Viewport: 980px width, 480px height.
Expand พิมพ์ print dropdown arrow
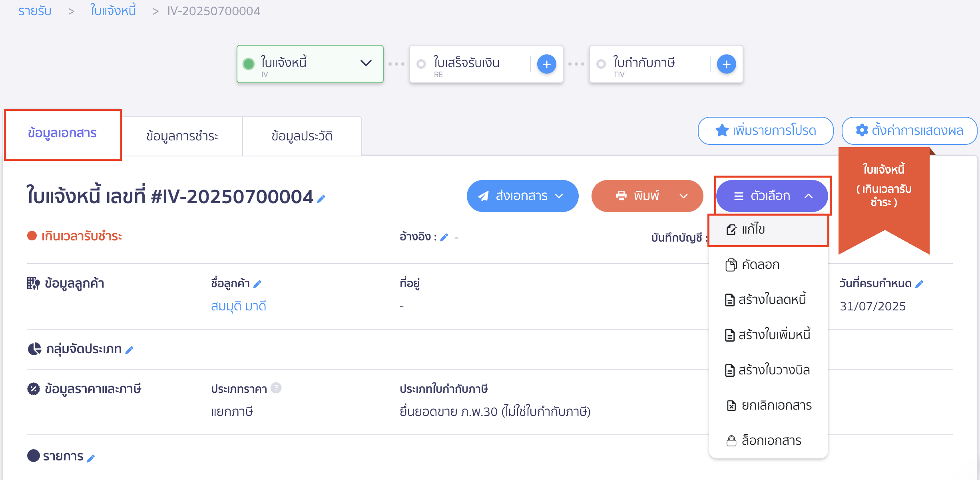pyautogui.click(x=684, y=196)
